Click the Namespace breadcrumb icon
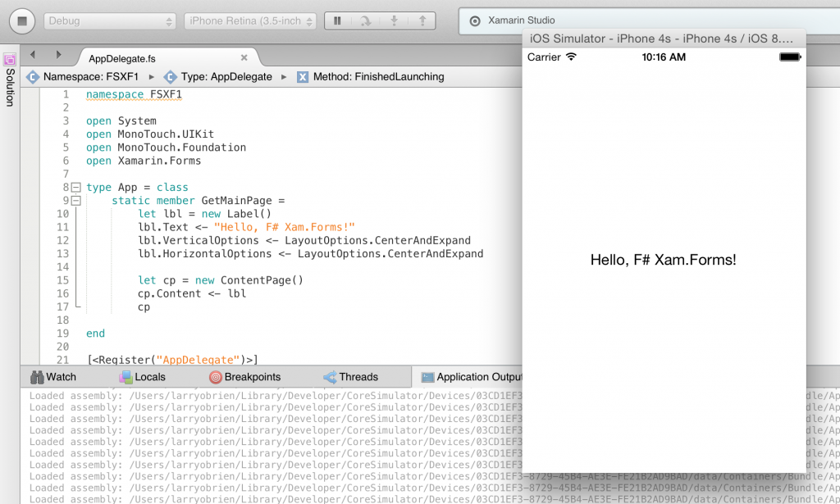 point(33,77)
